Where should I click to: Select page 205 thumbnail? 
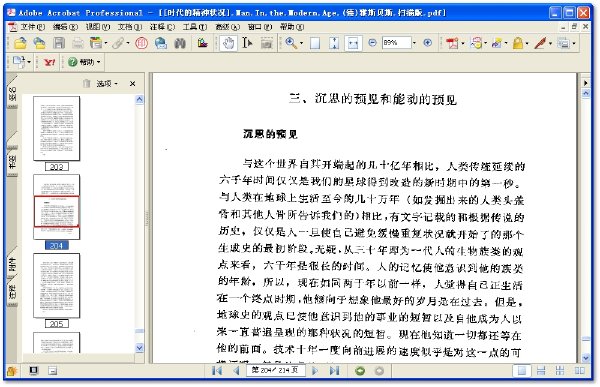(x=57, y=286)
